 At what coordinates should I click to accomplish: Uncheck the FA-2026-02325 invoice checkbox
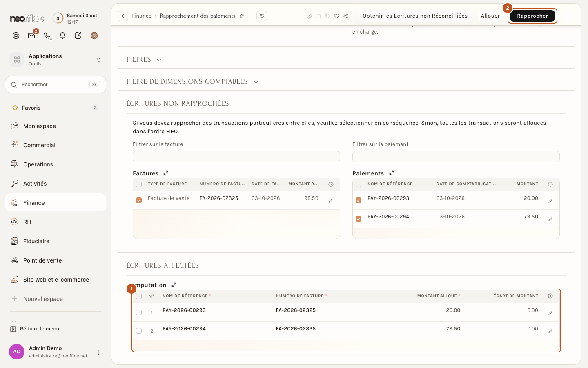point(139,200)
